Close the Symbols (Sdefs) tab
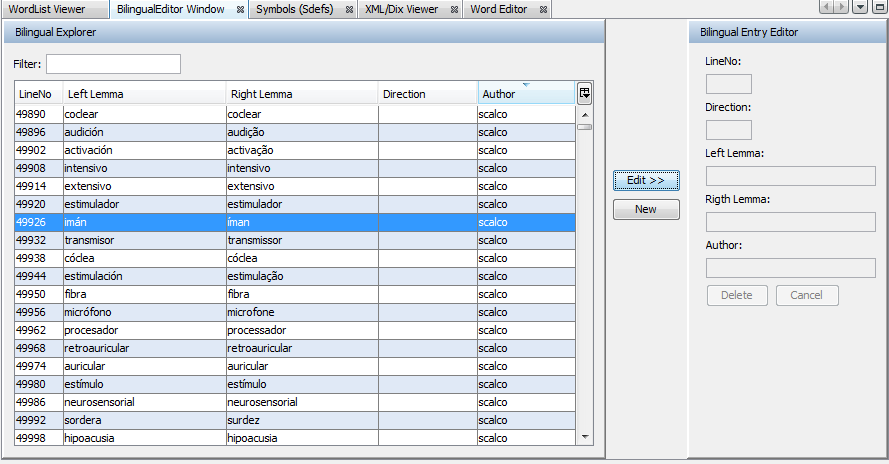Viewport: 889px width, 464px height. click(349, 9)
